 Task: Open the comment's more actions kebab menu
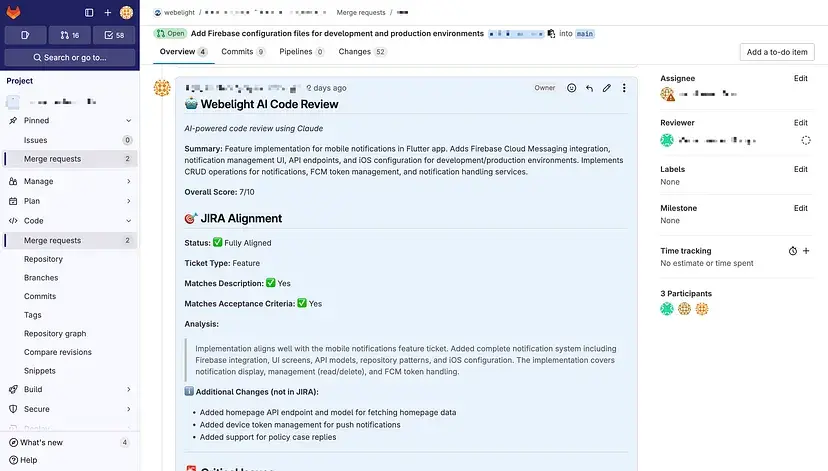coord(624,88)
